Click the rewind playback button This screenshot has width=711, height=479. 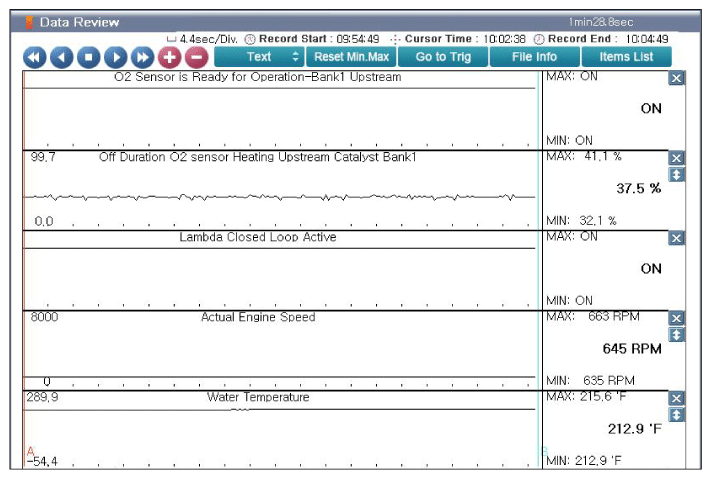(35, 57)
